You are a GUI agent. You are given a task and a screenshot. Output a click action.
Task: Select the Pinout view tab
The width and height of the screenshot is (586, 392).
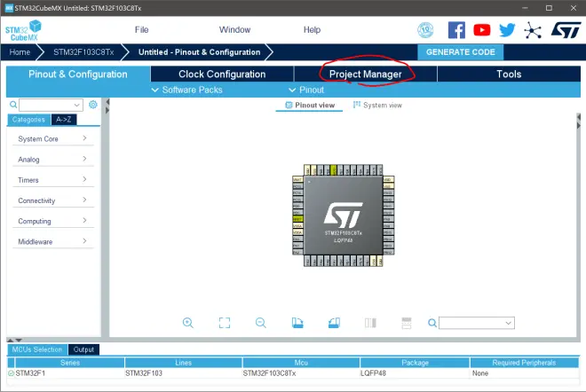tap(310, 106)
